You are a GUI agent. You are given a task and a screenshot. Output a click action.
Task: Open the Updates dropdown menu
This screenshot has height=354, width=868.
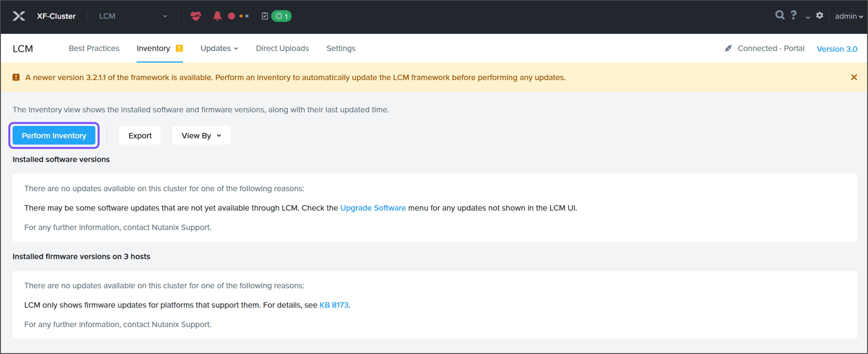219,48
